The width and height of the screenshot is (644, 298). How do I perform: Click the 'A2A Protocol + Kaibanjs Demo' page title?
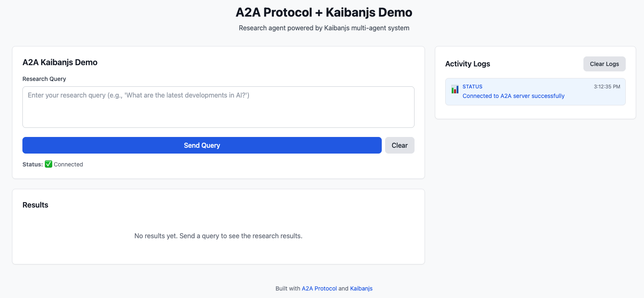[324, 12]
